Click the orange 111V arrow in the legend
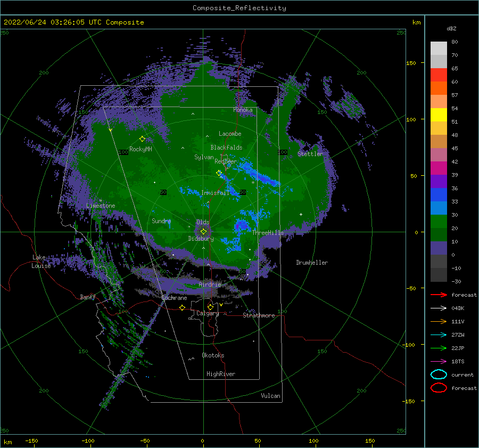Screen dimensions: 479x448 [439, 321]
